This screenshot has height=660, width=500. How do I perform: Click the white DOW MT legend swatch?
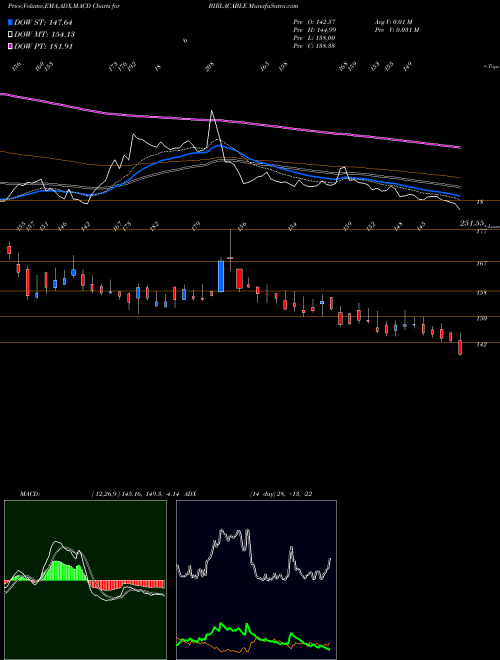[x=10, y=35]
